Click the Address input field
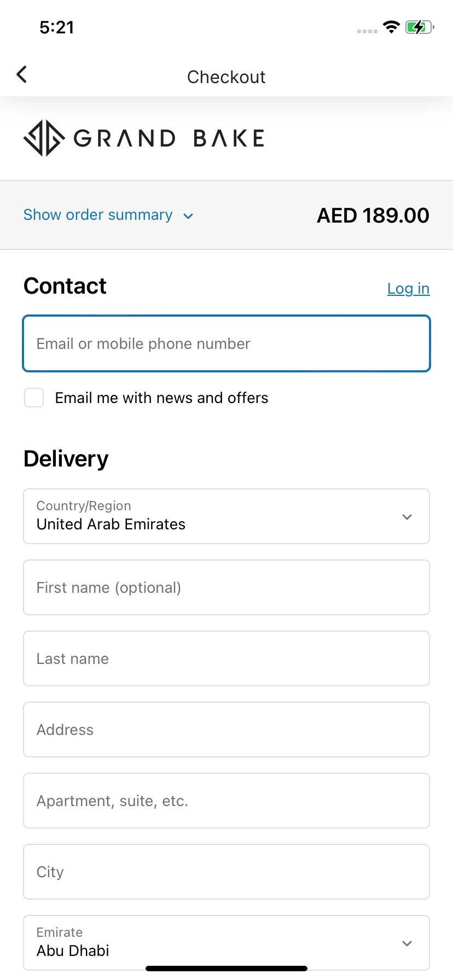Viewport: 453px width, 980px height. point(226,730)
